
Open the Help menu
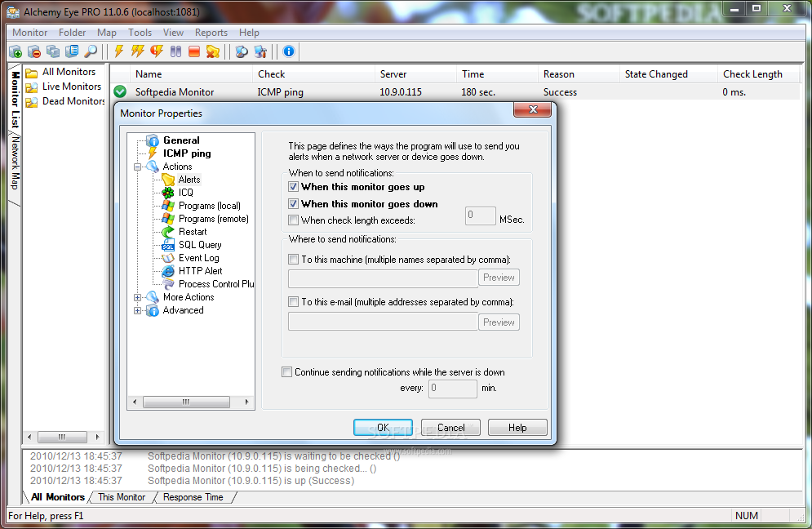click(249, 33)
